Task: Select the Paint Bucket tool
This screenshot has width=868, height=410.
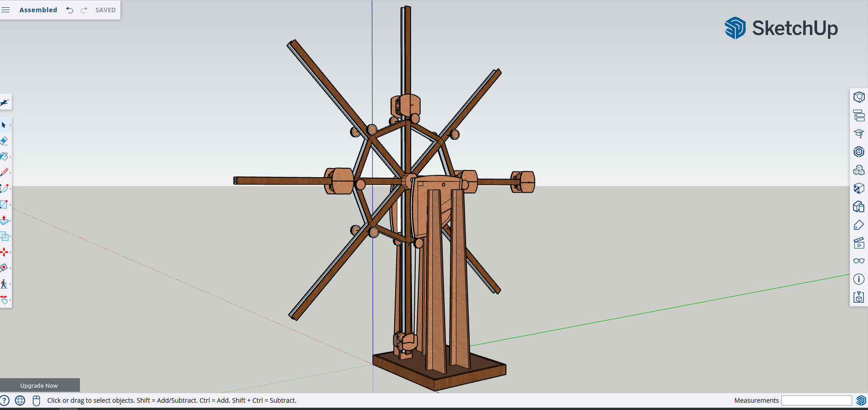Action: (x=4, y=156)
